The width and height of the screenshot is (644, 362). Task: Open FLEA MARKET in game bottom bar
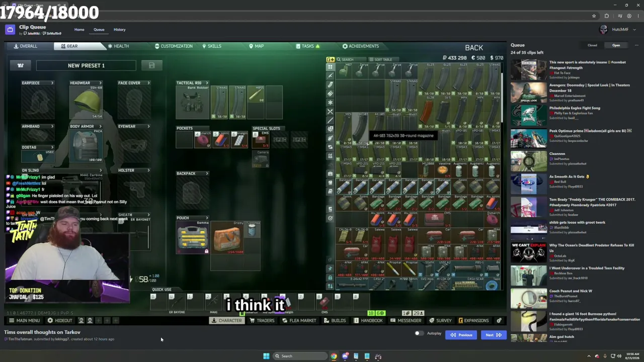(299, 320)
